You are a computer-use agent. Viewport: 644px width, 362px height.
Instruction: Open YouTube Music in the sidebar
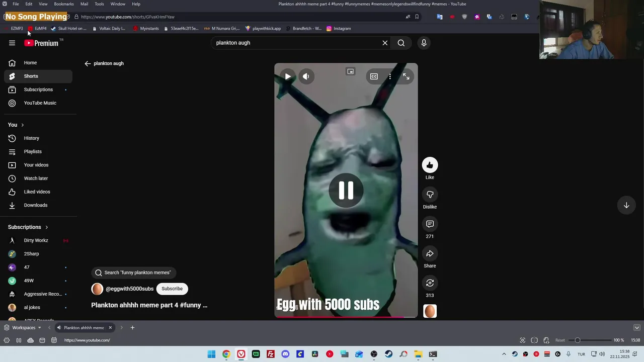coord(38,103)
